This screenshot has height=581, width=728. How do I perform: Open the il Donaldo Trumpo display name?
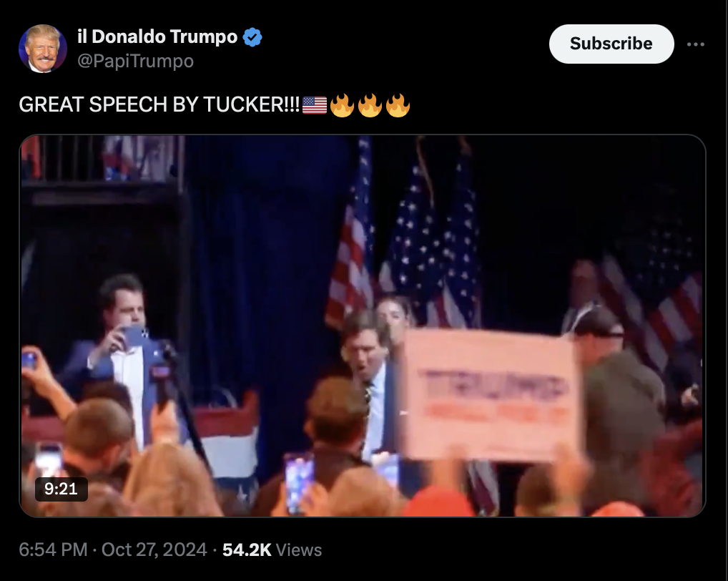click(157, 36)
